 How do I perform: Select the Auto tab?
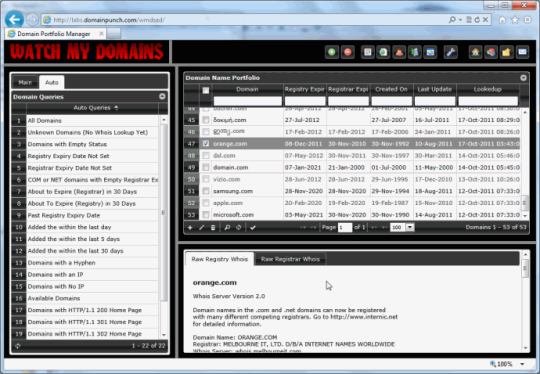(52, 82)
